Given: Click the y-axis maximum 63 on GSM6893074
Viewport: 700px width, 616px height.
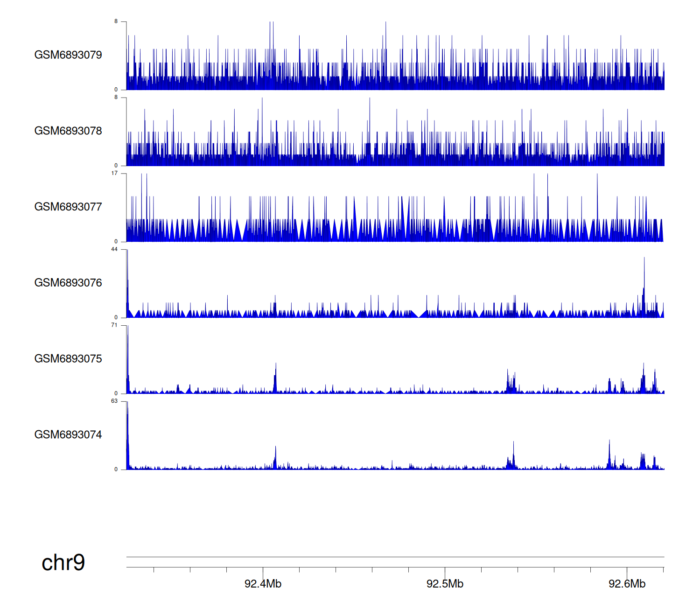Looking at the screenshot, I should click(114, 401).
